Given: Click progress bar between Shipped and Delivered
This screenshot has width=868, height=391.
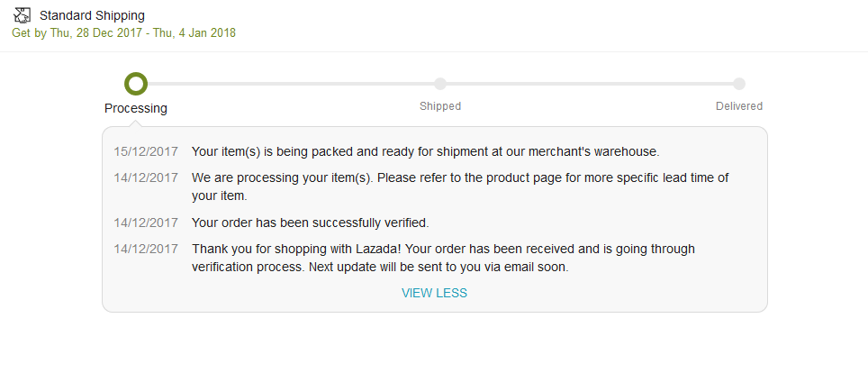Looking at the screenshot, I should (x=590, y=84).
